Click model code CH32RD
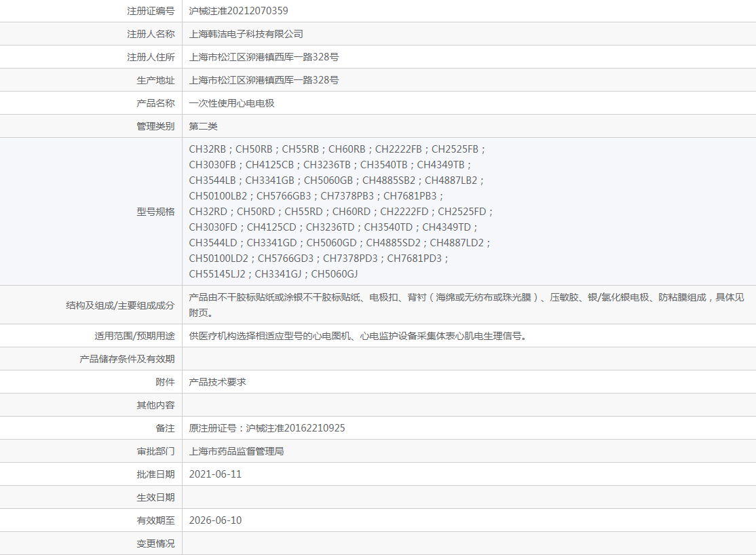756x555 pixels. (x=208, y=212)
